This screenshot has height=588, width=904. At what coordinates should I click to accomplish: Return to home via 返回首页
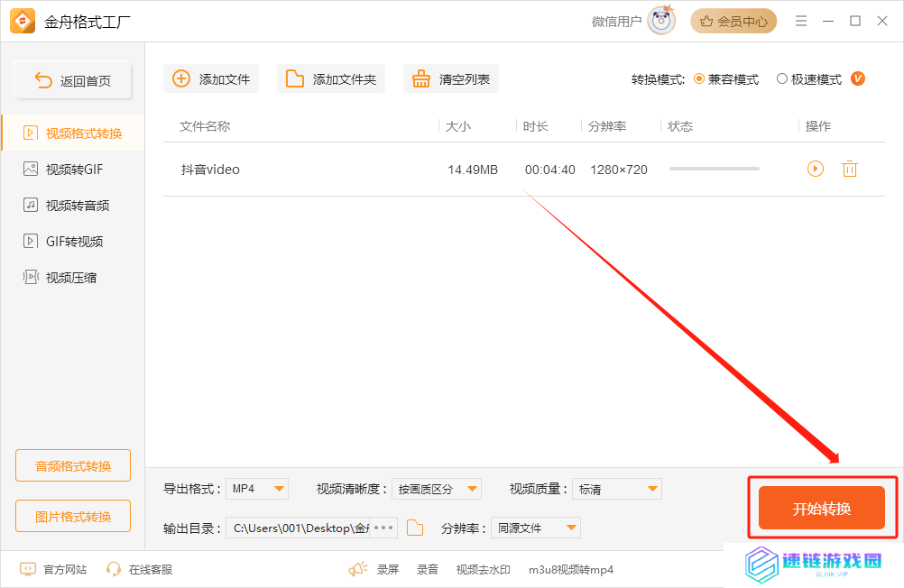[x=73, y=80]
